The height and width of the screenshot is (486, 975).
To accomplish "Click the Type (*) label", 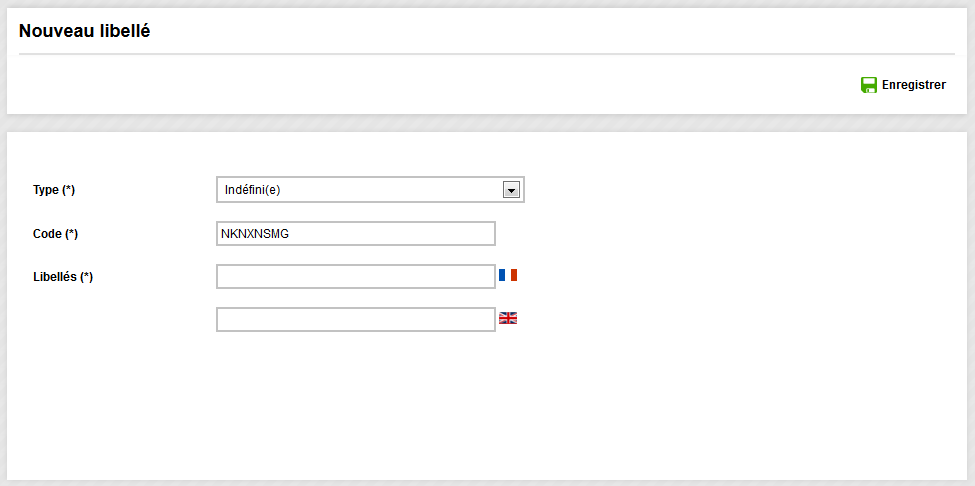I will point(54,190).
